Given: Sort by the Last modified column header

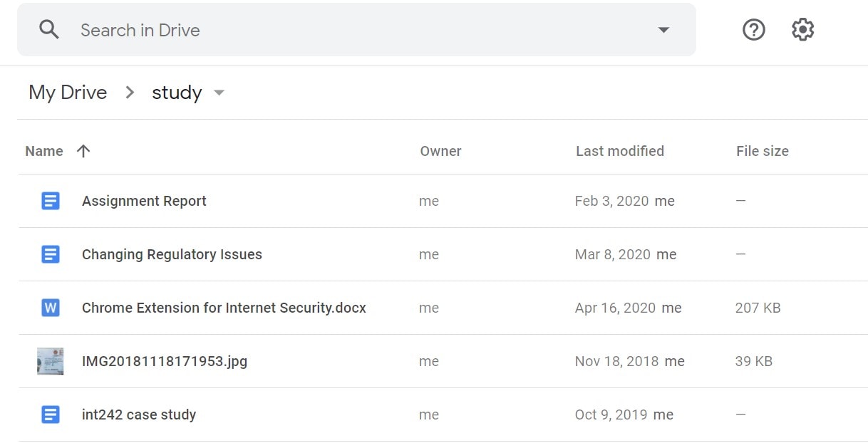Looking at the screenshot, I should (x=620, y=151).
